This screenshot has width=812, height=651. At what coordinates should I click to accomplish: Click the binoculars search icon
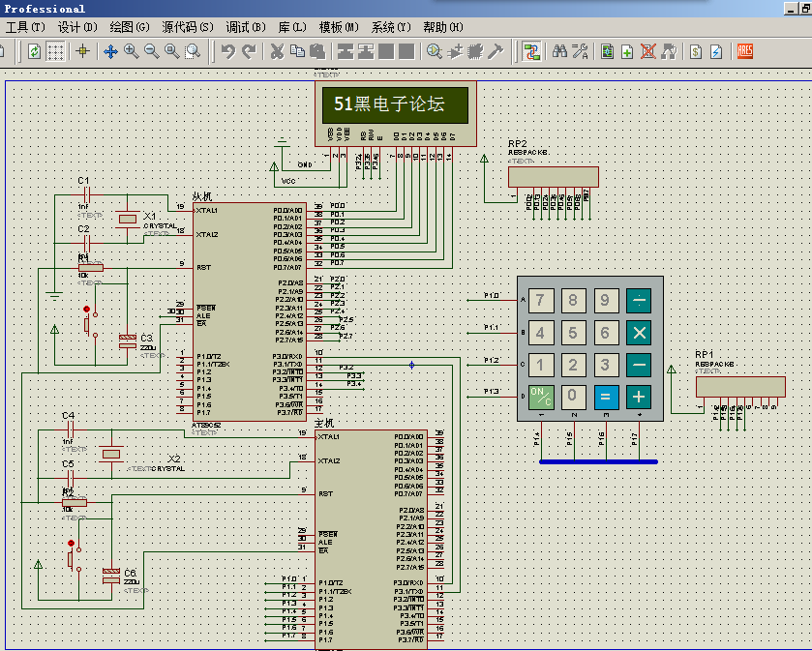[560, 51]
